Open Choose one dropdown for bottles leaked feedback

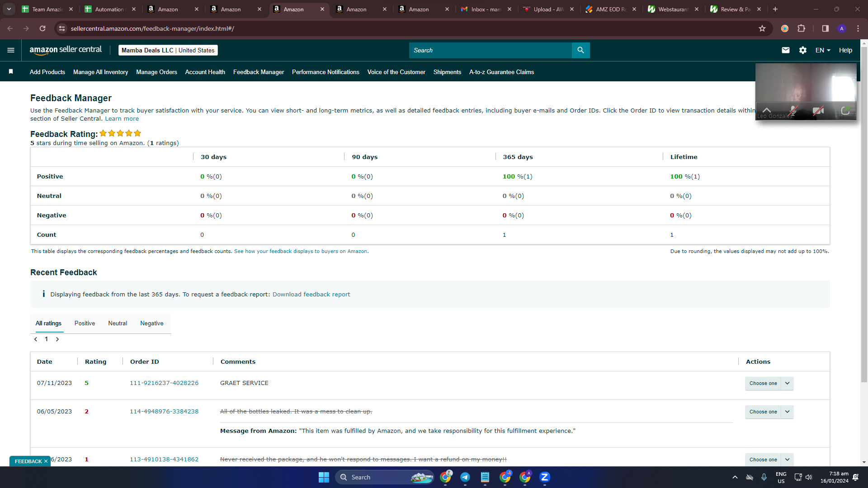[769, 412]
